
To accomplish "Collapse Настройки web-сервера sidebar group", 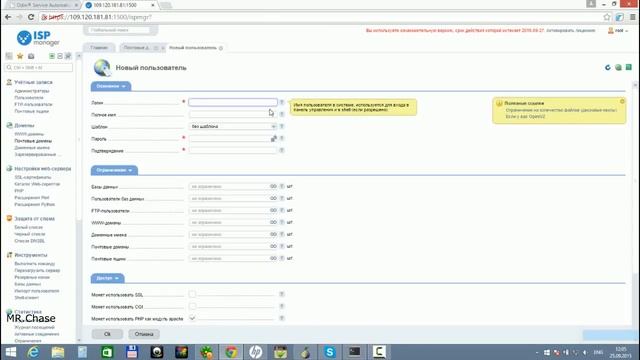I will (x=42, y=169).
